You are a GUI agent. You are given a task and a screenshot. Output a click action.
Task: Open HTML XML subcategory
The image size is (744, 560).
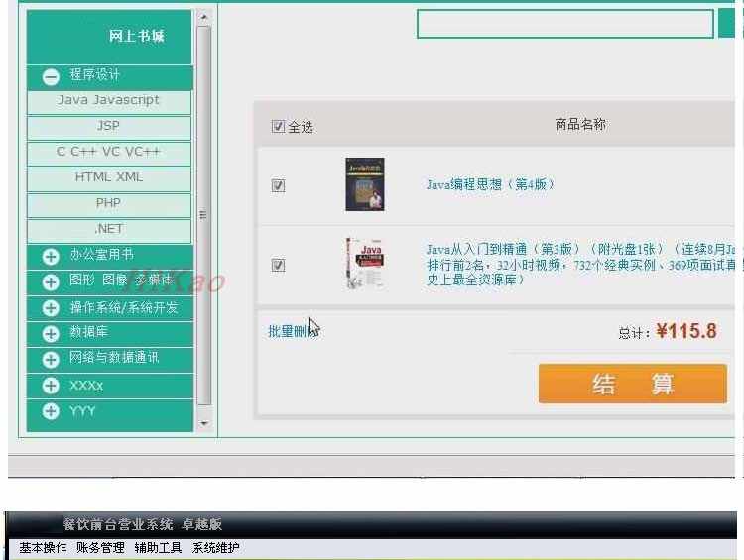109,179
